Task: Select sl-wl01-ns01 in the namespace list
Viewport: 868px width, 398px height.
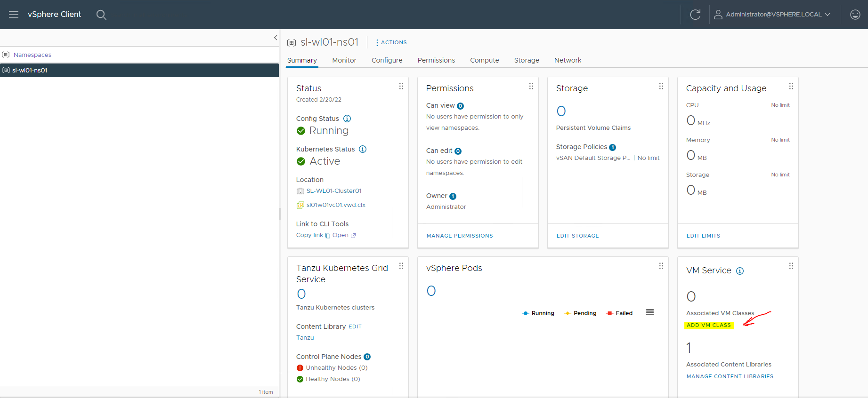Action: pyautogui.click(x=139, y=70)
